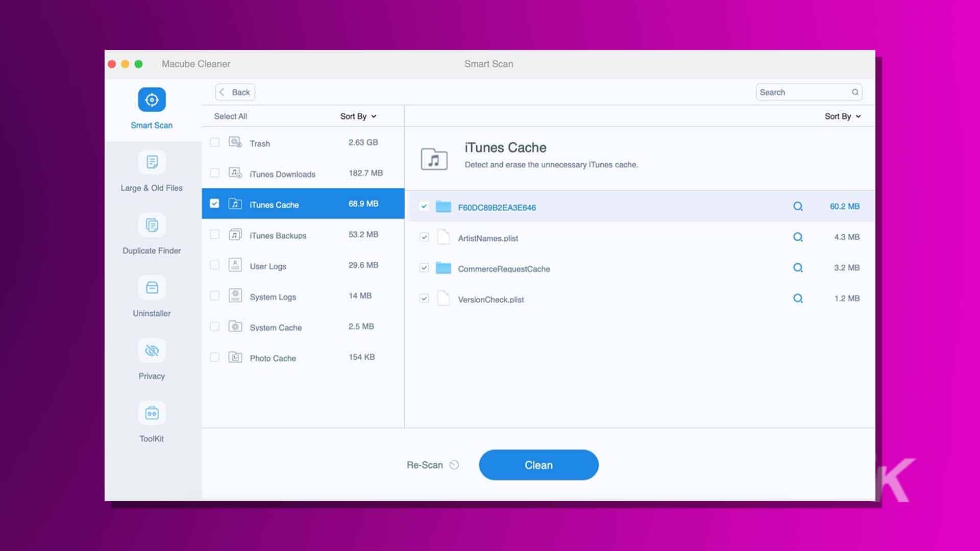The width and height of the screenshot is (980, 551).
Task: Click Select All in category list
Action: click(231, 116)
